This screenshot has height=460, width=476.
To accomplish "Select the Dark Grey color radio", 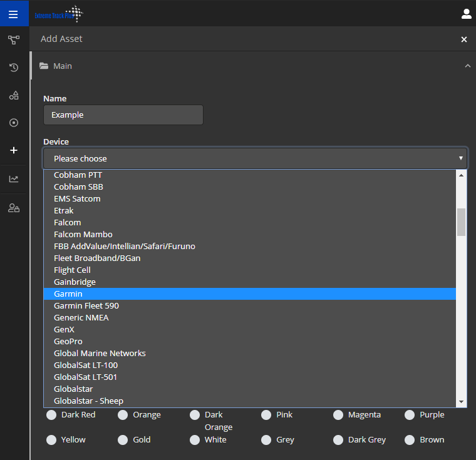I will (338, 440).
